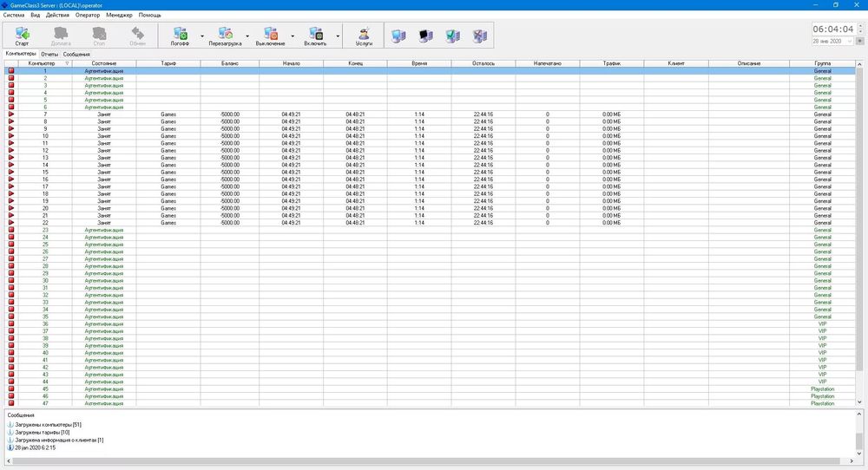Open the date picker dropdown 28 янв 2020

(850, 42)
